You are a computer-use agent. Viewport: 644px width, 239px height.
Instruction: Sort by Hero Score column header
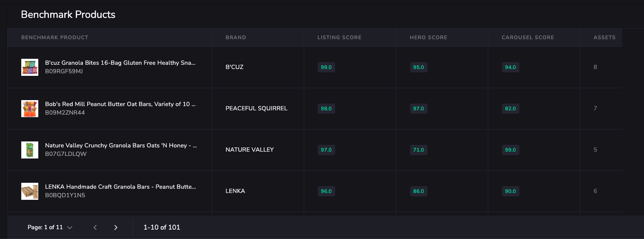pyautogui.click(x=428, y=37)
